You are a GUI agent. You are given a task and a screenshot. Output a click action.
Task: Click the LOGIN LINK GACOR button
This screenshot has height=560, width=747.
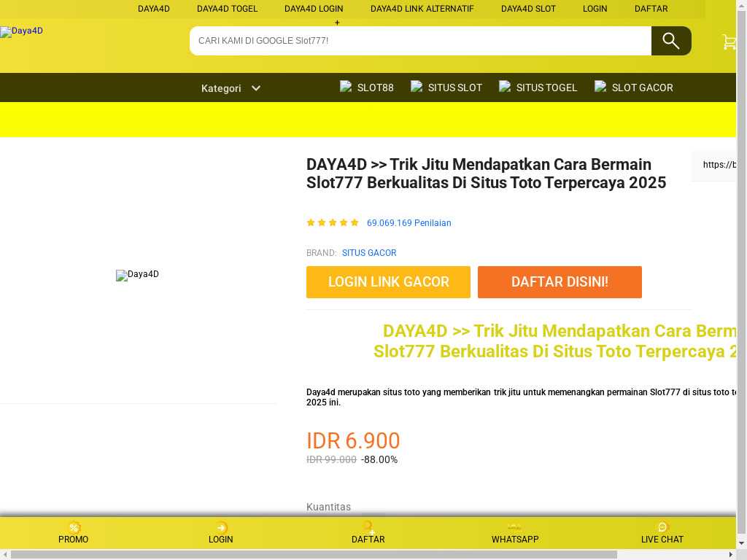click(x=388, y=282)
